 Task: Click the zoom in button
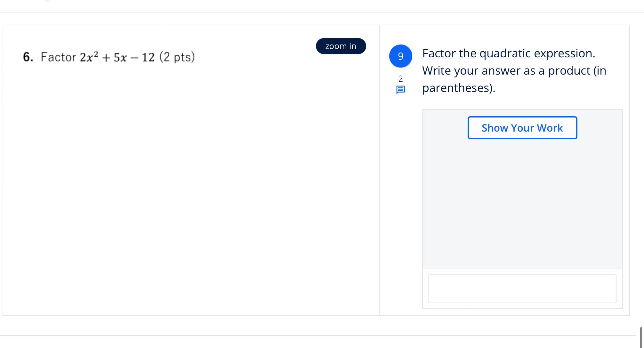click(341, 46)
